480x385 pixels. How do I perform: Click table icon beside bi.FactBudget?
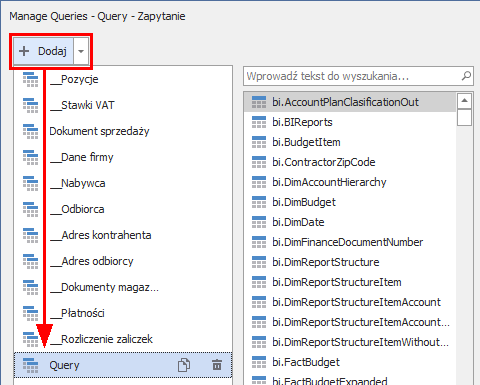[x=259, y=362]
